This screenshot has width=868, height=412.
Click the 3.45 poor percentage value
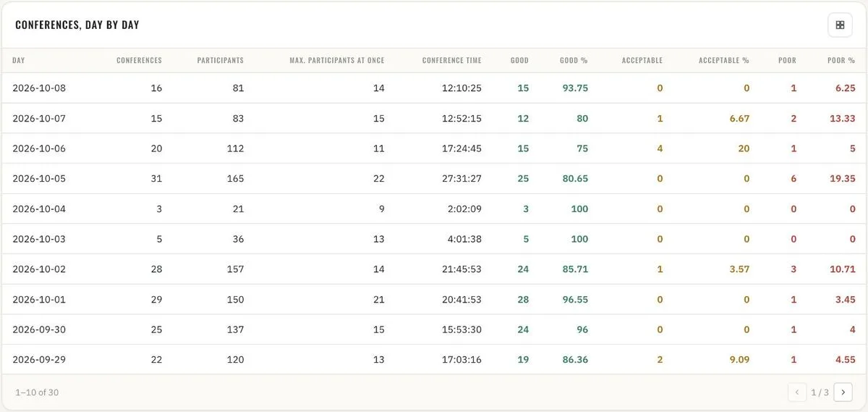[x=845, y=299]
